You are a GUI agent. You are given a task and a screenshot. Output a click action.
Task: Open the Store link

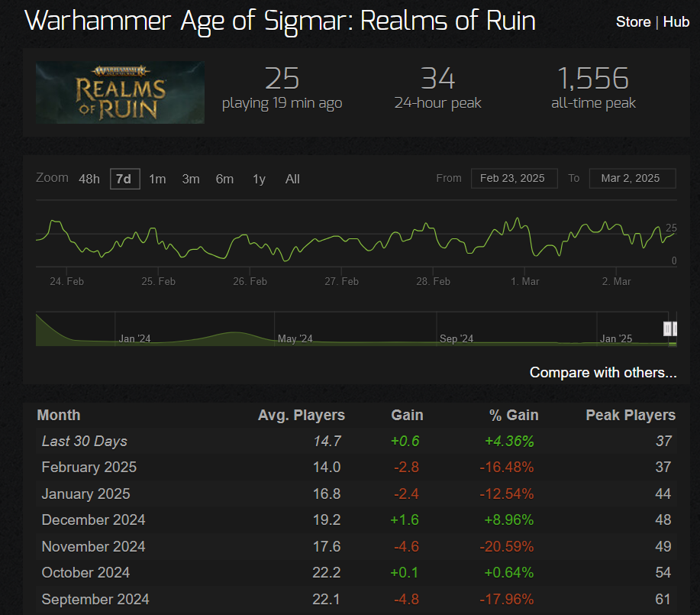pos(633,21)
